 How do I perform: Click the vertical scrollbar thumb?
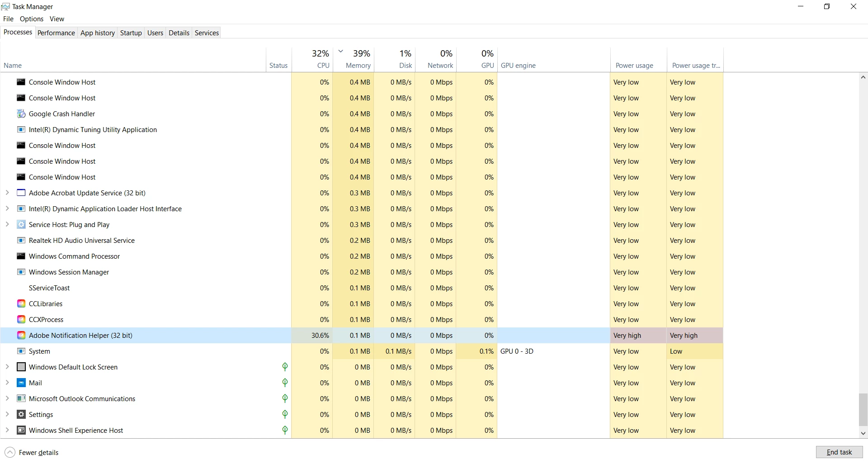click(863, 409)
